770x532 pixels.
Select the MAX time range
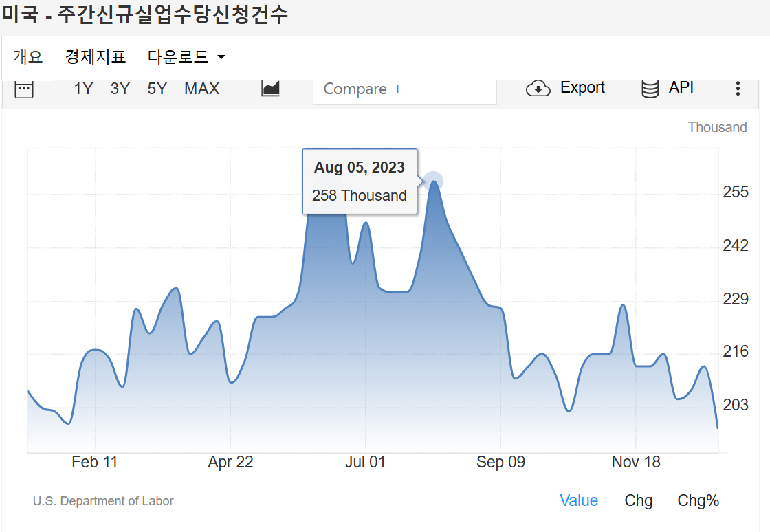pyautogui.click(x=202, y=89)
